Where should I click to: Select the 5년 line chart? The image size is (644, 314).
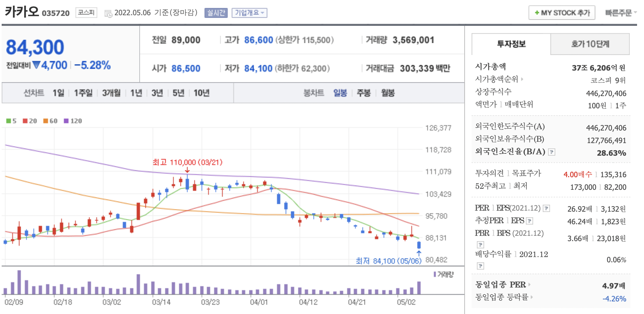click(x=178, y=93)
